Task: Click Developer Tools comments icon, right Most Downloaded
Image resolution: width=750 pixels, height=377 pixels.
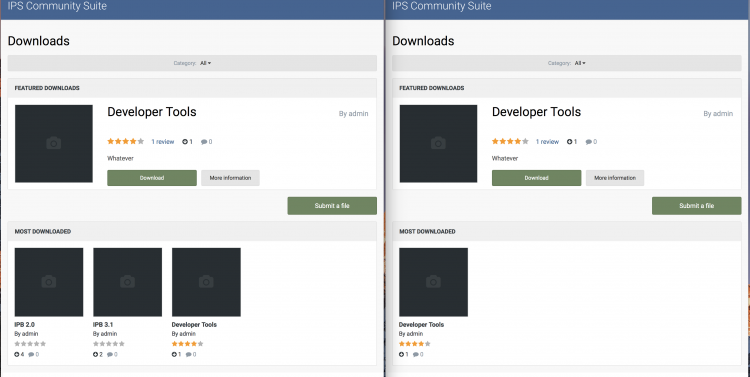Action: [416, 355]
